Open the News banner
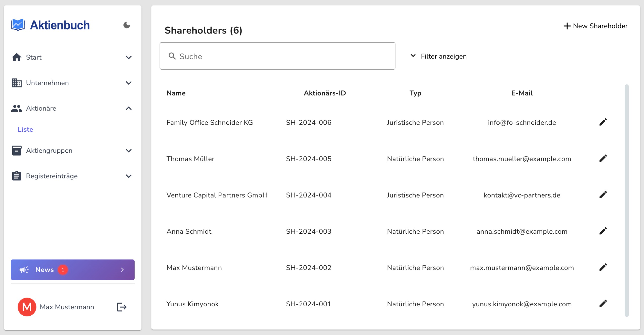Screen dimensions: 644x335 (x=72, y=270)
